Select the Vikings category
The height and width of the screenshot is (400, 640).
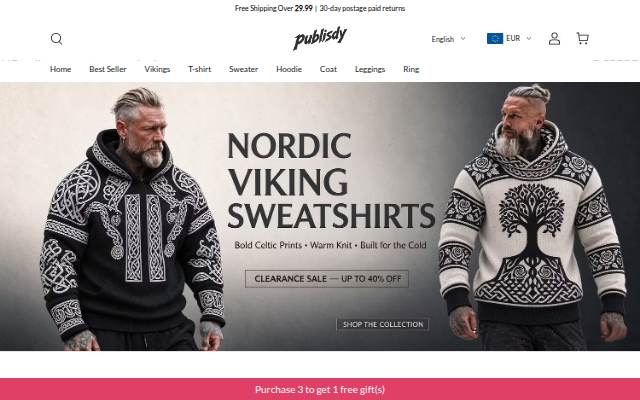coord(157,69)
